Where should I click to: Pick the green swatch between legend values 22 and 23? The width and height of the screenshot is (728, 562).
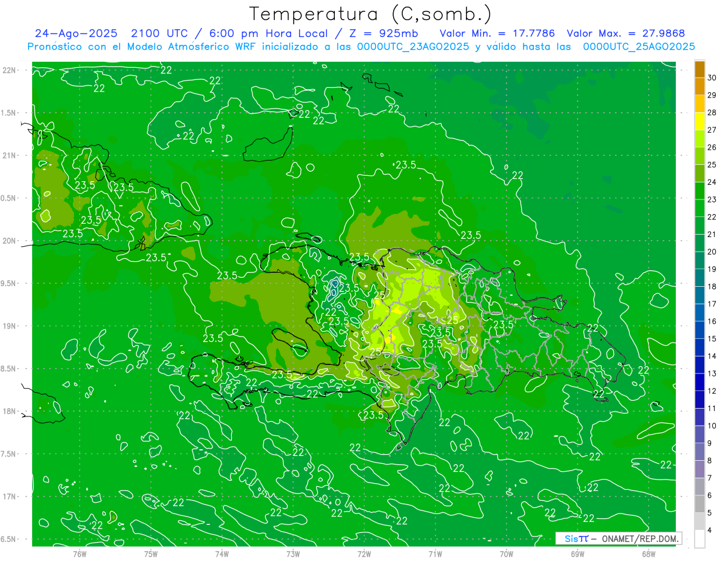[x=699, y=209]
